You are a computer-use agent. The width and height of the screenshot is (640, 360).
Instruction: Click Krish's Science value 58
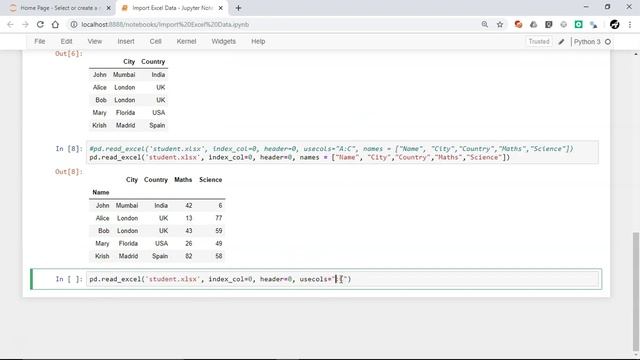point(219,256)
